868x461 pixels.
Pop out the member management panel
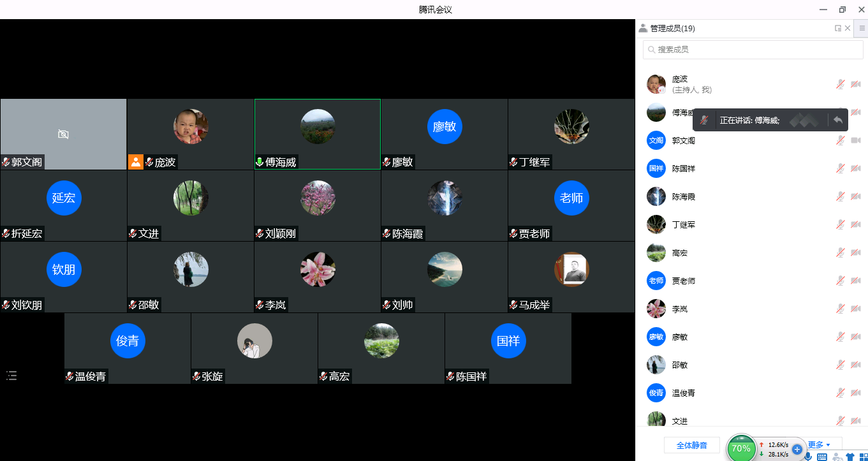click(838, 28)
